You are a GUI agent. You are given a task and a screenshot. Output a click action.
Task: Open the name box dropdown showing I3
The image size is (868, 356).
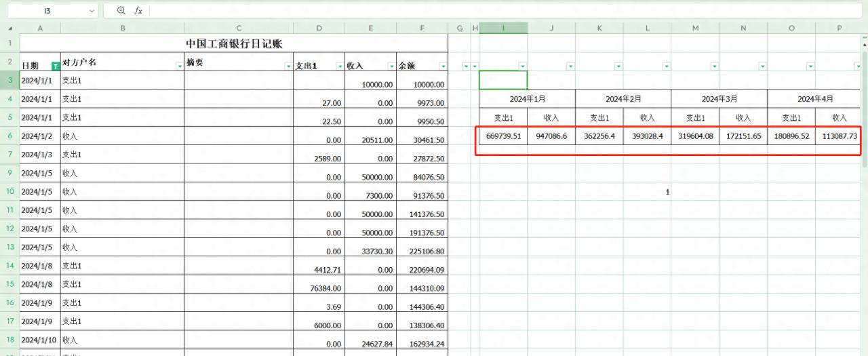pyautogui.click(x=92, y=11)
